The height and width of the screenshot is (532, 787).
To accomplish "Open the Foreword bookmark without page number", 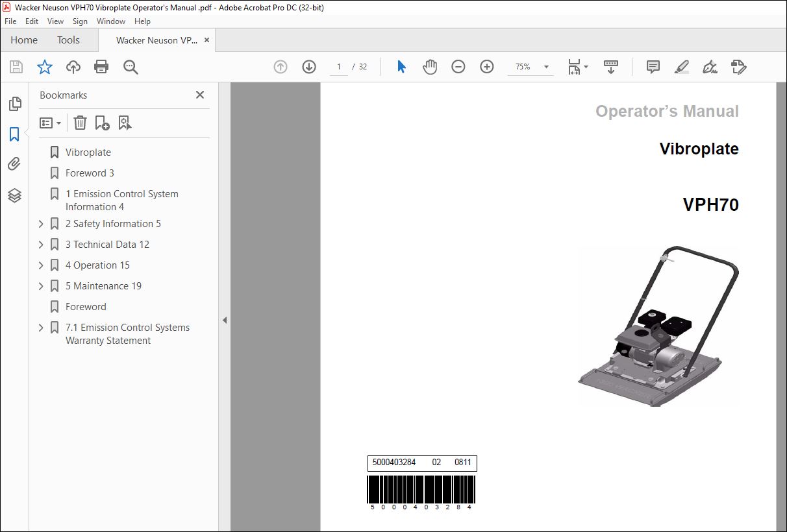I will click(86, 307).
